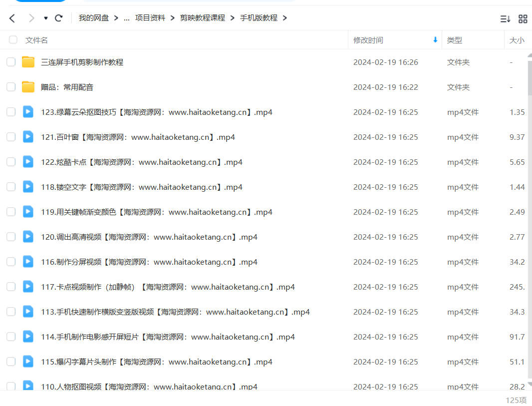The image size is (532, 406).
Task: Open file name 123.绿幕云朵抠图技巧 mp4
Action: (157, 112)
